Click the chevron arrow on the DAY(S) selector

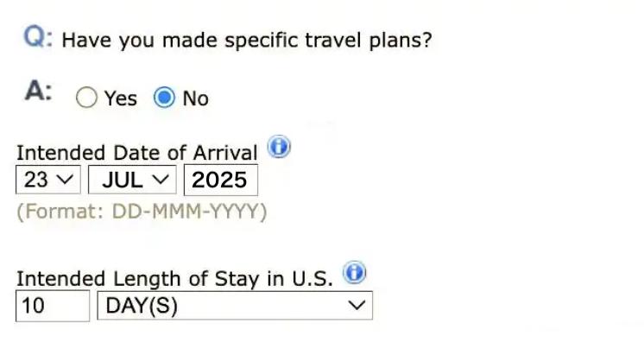pyautogui.click(x=356, y=306)
